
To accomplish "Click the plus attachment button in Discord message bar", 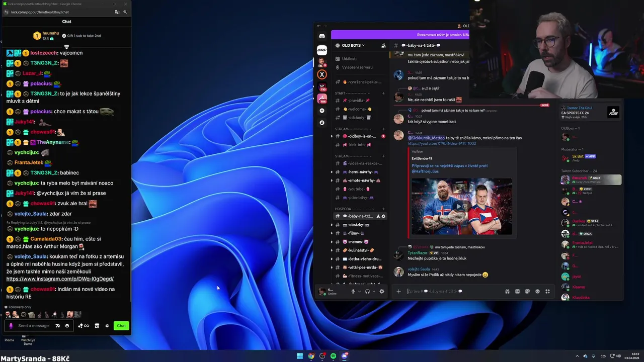I will point(398,291).
